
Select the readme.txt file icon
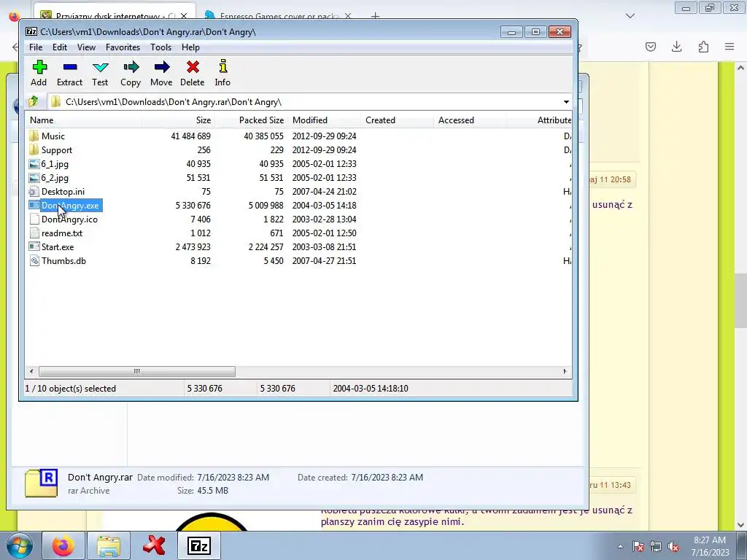click(34, 233)
